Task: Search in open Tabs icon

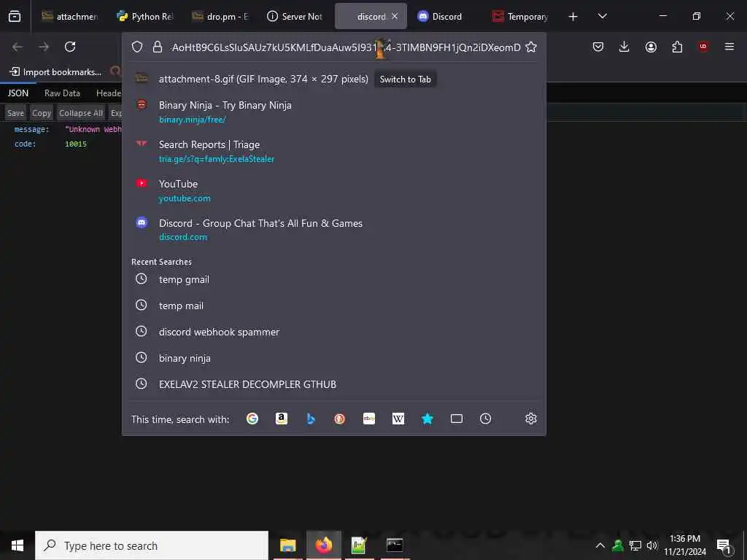Action: point(457,419)
